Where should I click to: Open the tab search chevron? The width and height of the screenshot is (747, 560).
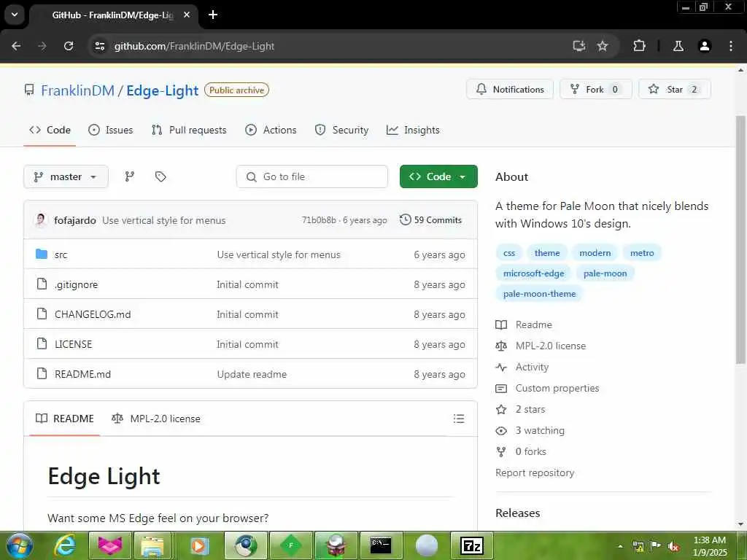click(15, 15)
